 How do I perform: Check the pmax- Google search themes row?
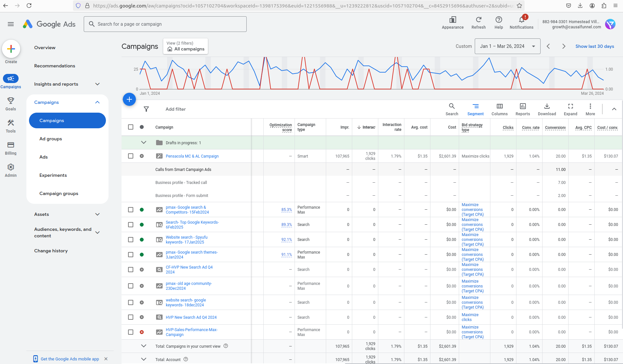tap(131, 255)
